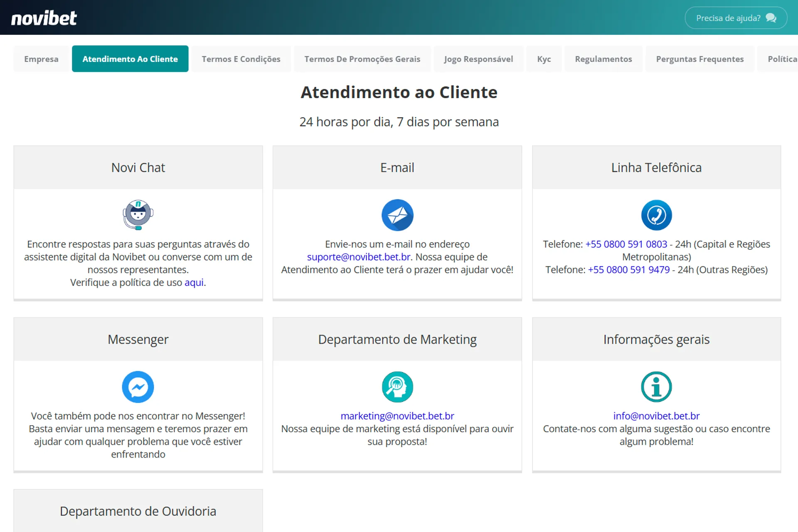Click the 'Informações gerais' card heading
The height and width of the screenshot is (532, 798).
tap(656, 340)
